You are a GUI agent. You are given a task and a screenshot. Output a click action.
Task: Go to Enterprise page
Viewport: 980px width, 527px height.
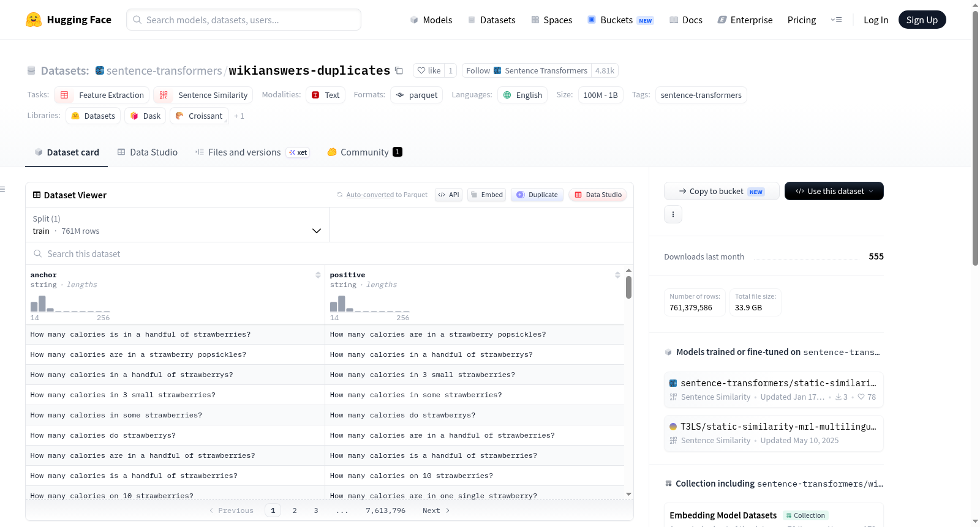[745, 20]
